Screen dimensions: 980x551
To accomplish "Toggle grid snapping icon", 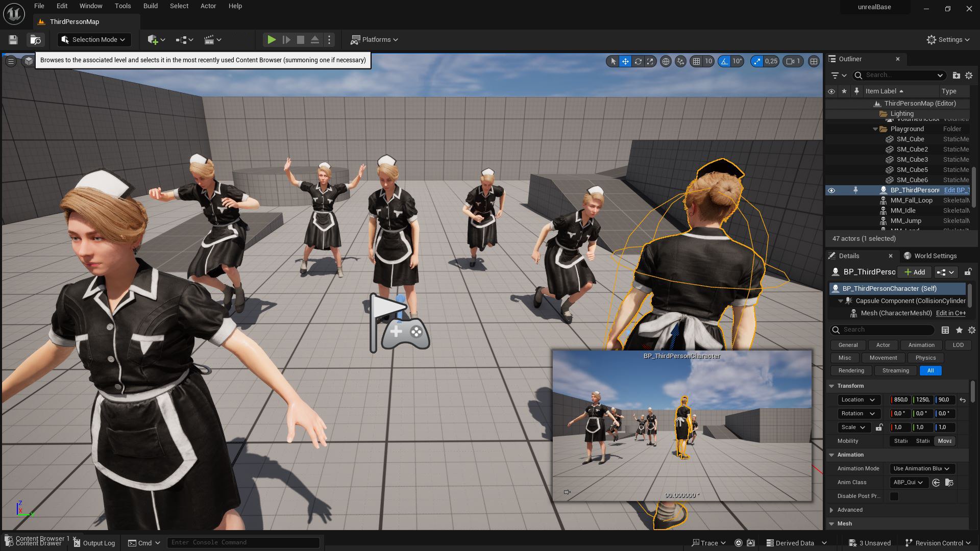I will pos(696,61).
